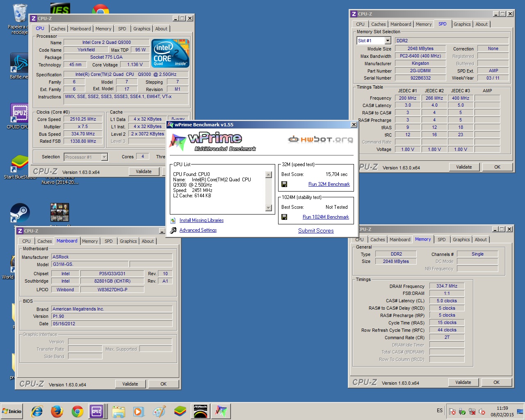The width and height of the screenshot is (525, 420).
Task: Open Paint from the taskbar
Action: 159,411
